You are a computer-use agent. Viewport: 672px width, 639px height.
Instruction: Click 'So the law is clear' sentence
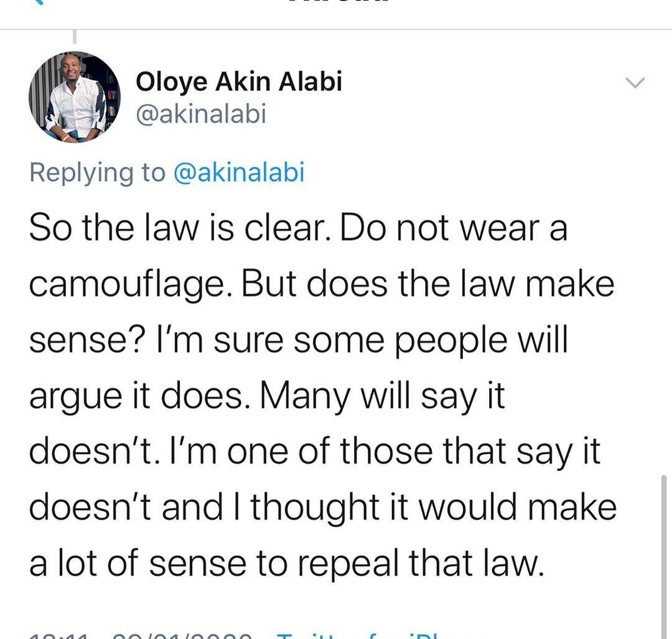pyautogui.click(x=180, y=228)
